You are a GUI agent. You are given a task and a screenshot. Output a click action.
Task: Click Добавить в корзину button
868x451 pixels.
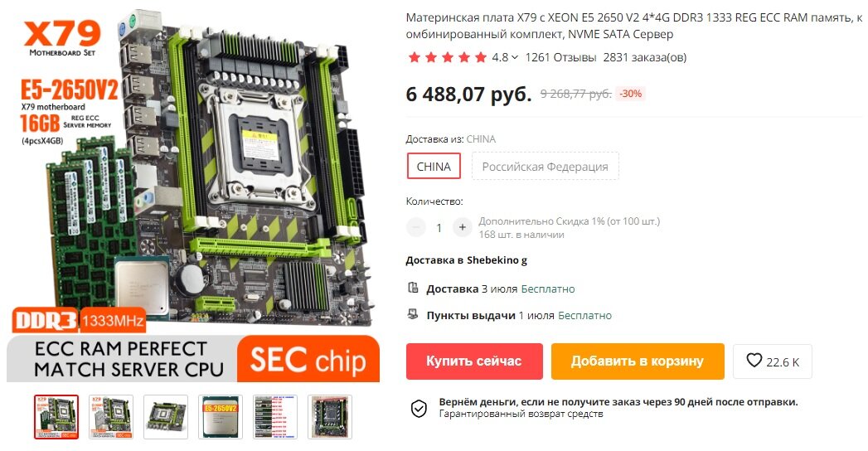[x=638, y=361]
